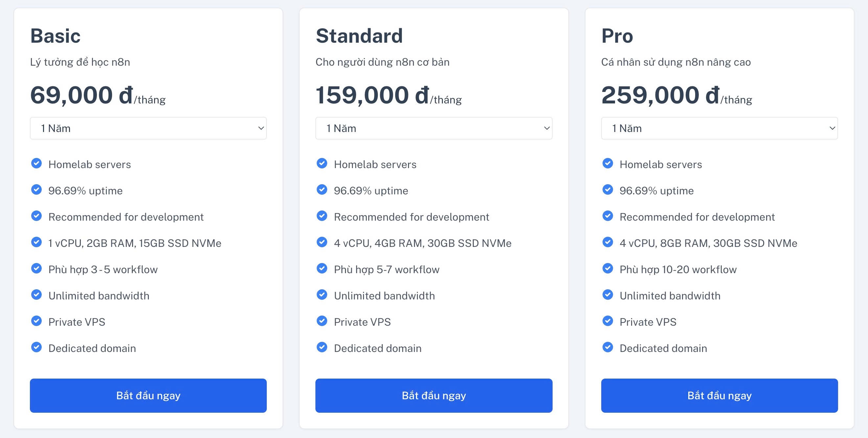Click the 159,000 đ price text
This screenshot has width=868, height=438.
coord(372,95)
